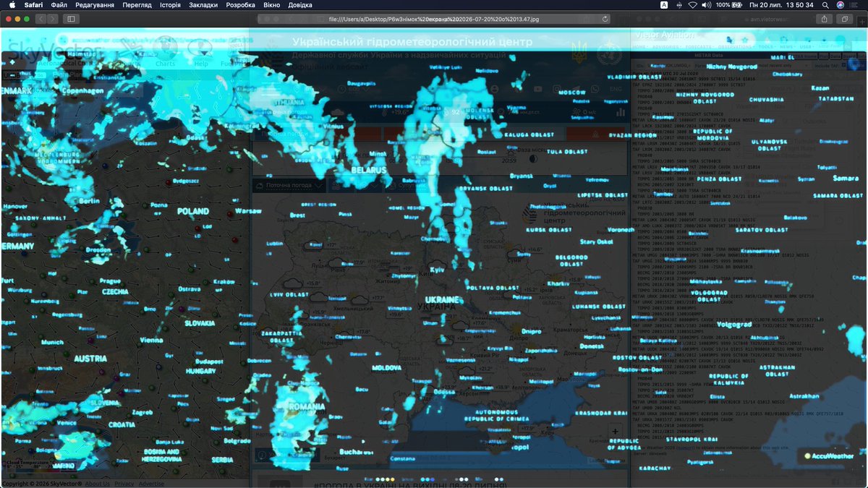
Task: Show the Safari sidebar
Action: click(71, 19)
